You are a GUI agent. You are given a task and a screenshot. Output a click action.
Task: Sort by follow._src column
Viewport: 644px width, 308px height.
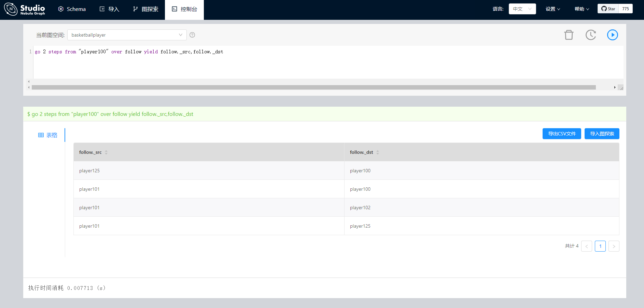[106, 152]
